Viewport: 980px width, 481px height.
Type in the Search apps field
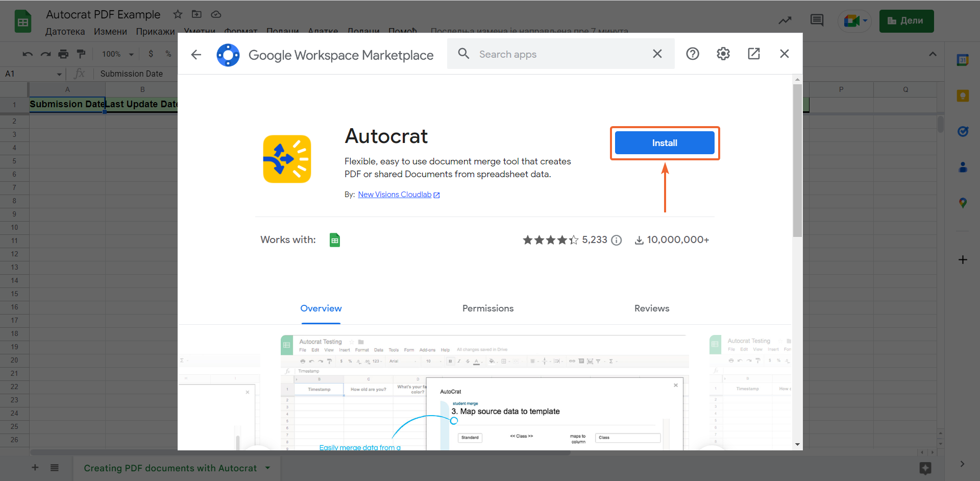[561, 54]
